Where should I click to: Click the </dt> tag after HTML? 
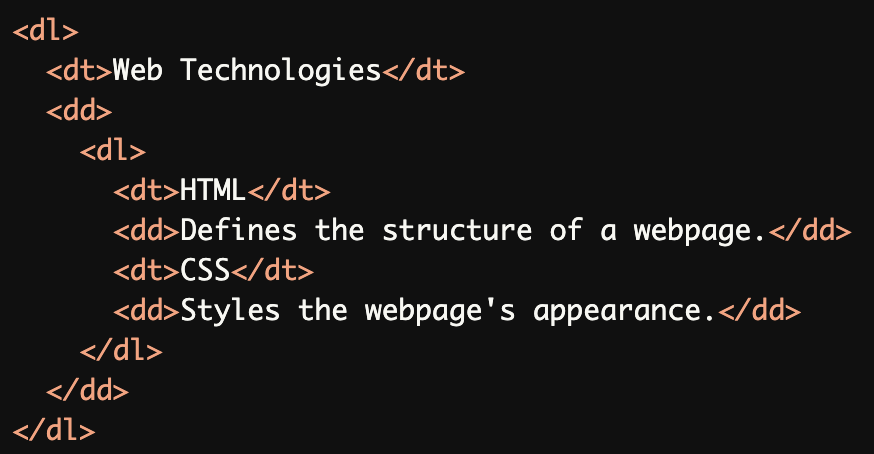[x=288, y=191]
